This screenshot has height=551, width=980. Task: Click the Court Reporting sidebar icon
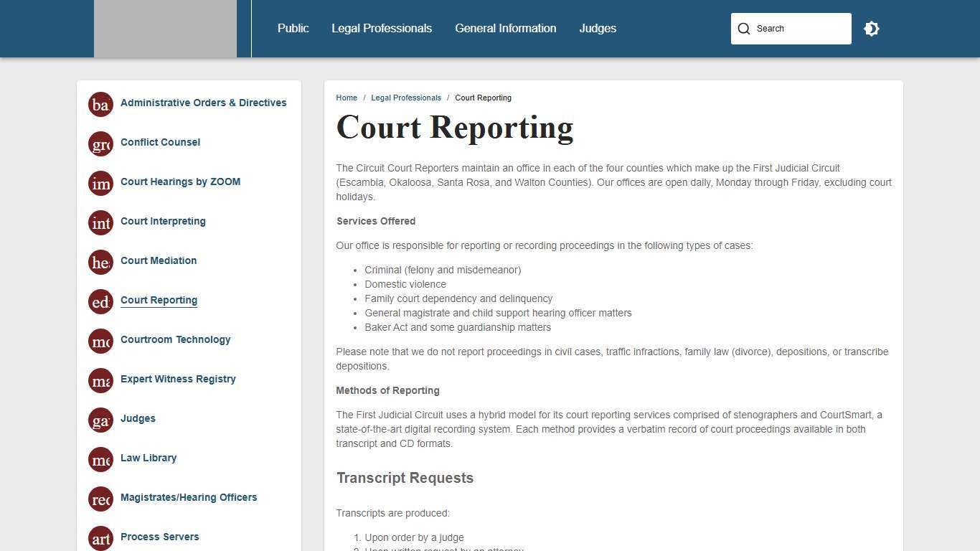100,301
